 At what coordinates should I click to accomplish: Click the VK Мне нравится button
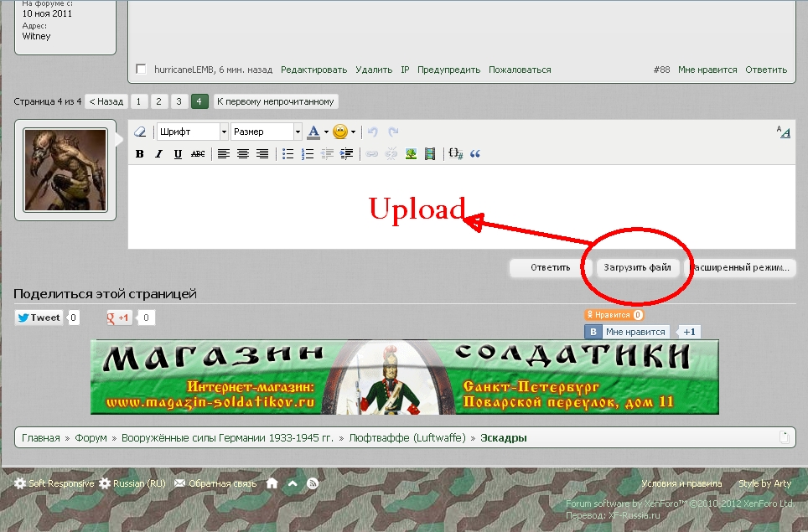point(627,332)
